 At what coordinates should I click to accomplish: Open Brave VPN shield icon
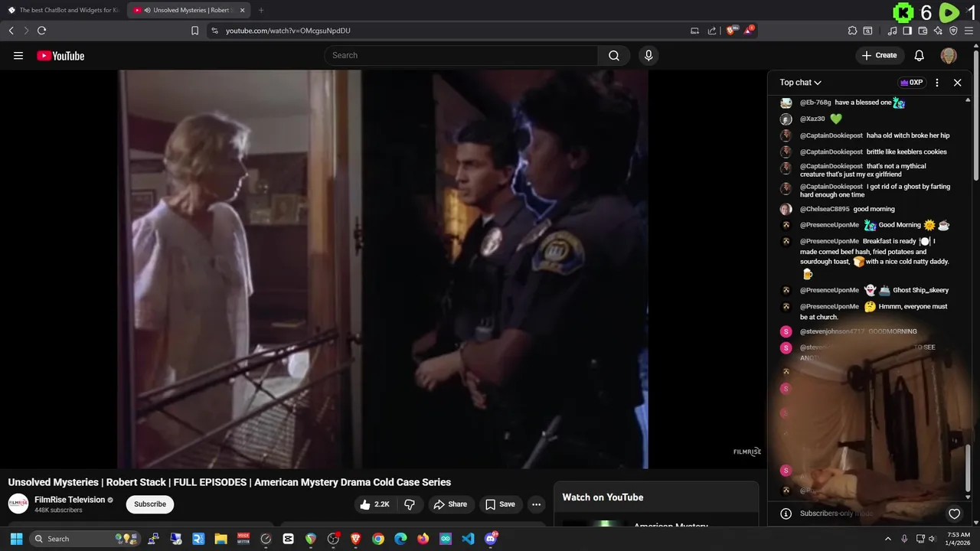(953, 31)
